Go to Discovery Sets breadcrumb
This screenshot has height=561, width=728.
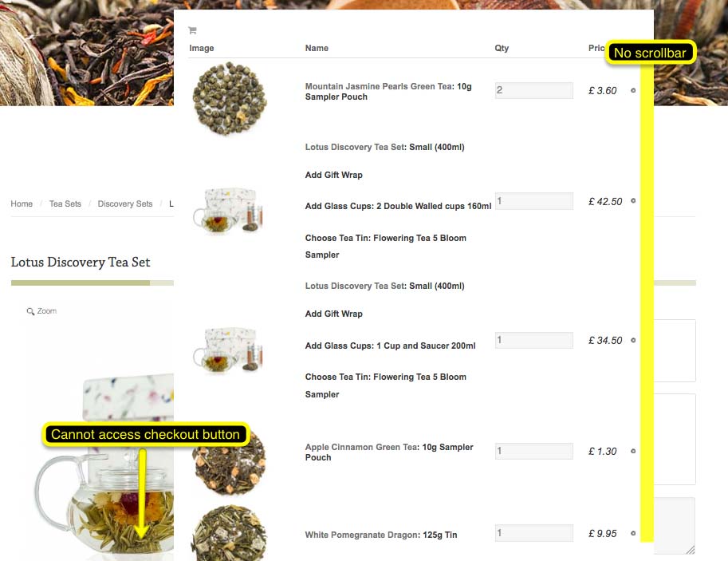125,203
